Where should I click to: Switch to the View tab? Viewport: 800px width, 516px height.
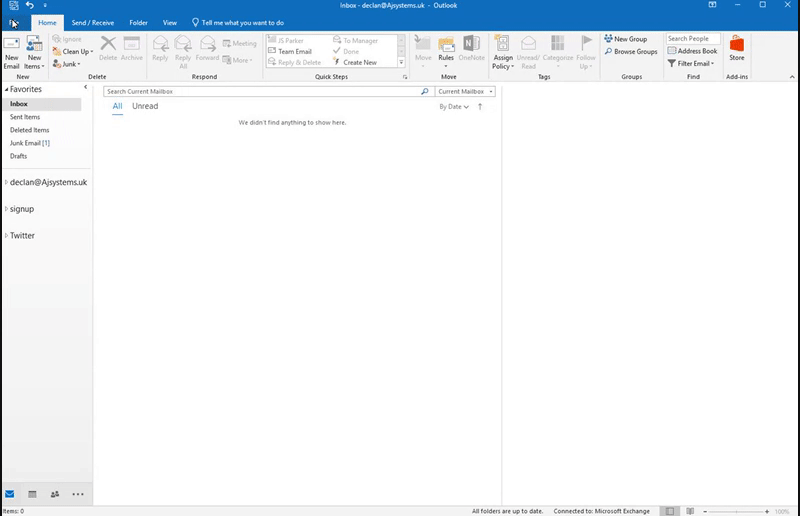[170, 23]
